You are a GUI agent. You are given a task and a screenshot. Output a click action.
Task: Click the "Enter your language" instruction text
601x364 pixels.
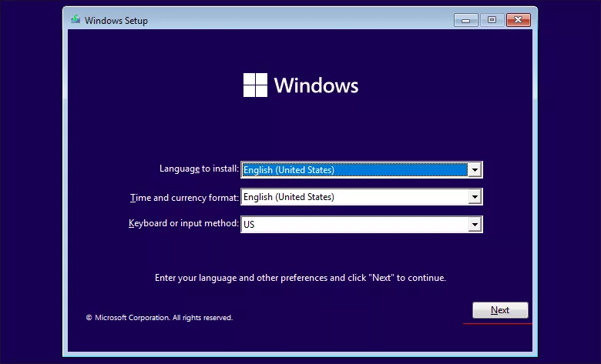(x=300, y=278)
